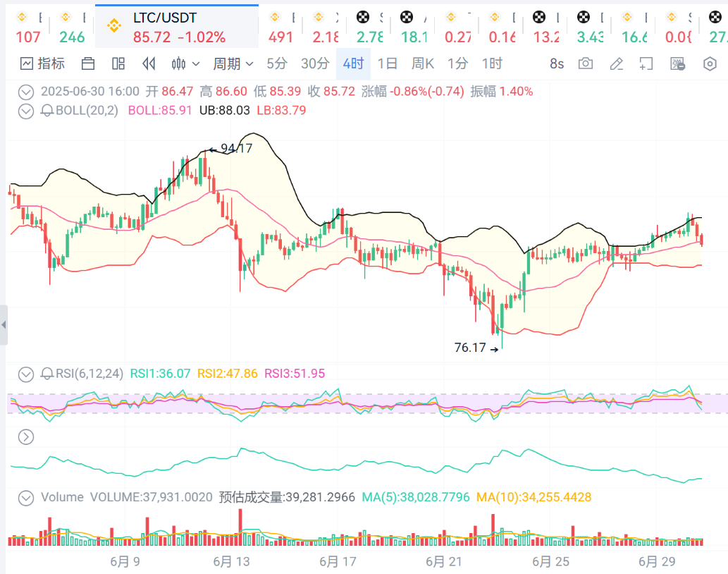The height and width of the screenshot is (574, 728).
Task: Take a chart screenshot with camera icon
Action: pos(586,63)
